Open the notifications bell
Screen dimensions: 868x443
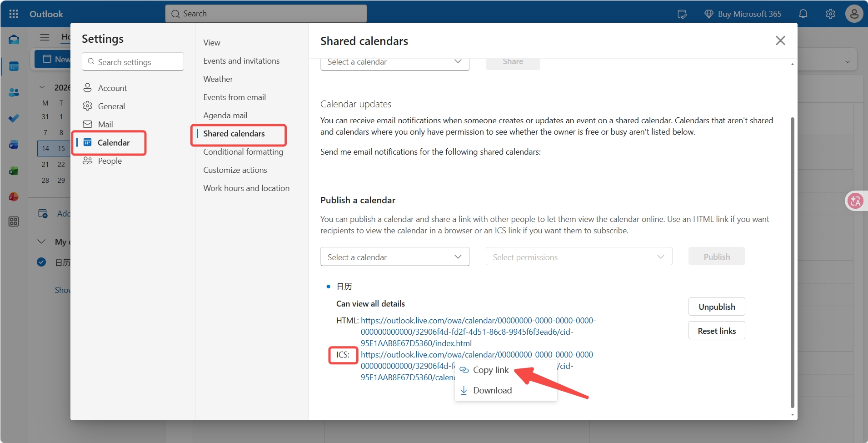click(803, 14)
